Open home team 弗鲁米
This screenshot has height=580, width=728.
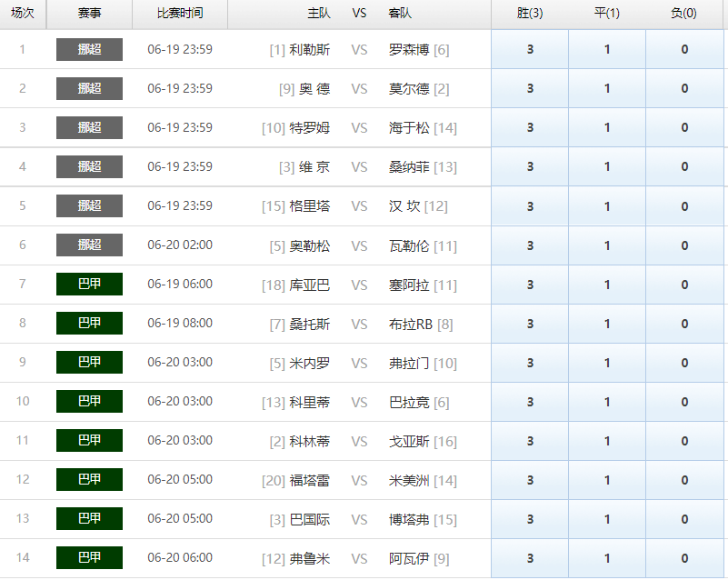tap(310, 558)
